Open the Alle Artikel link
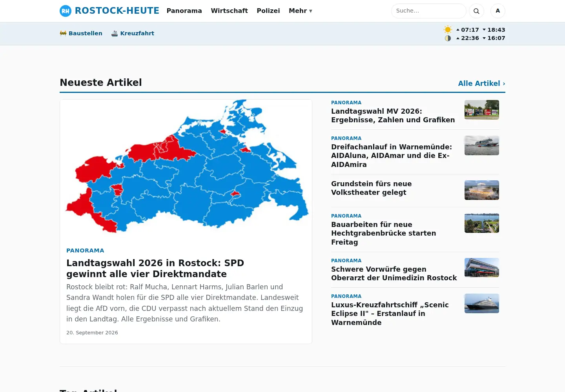Screen dimensions: 565x392 click(x=481, y=83)
